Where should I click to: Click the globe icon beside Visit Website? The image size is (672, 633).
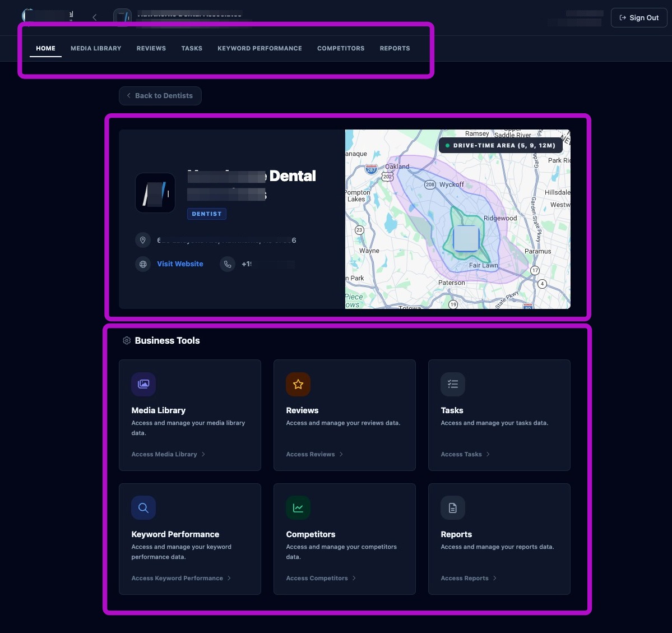tap(143, 264)
